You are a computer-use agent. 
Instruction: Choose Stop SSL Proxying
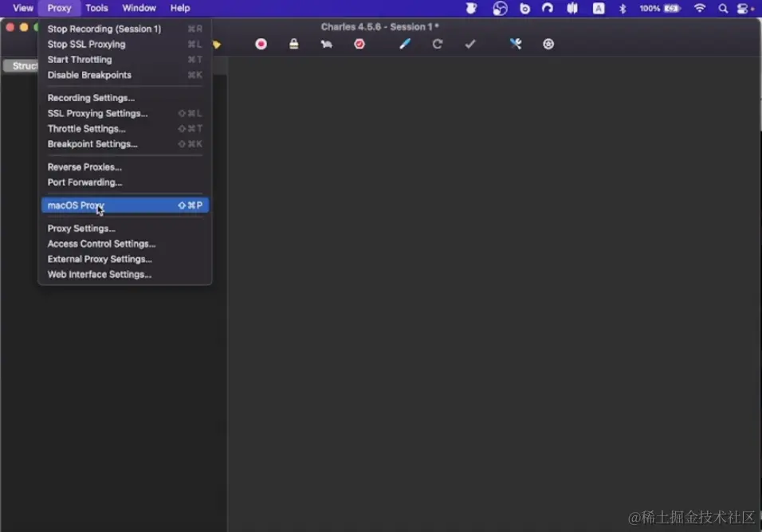pyautogui.click(x=125, y=44)
